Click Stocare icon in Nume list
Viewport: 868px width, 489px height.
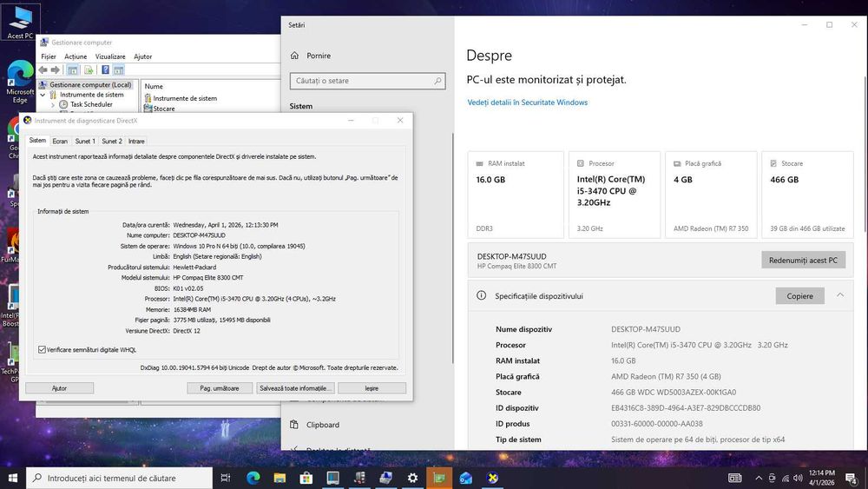(x=148, y=109)
